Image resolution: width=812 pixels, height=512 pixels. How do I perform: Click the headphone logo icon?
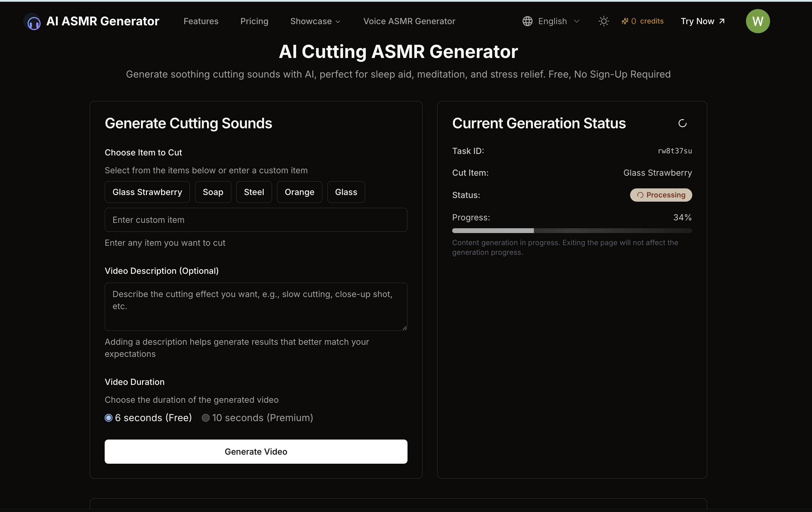[33, 22]
